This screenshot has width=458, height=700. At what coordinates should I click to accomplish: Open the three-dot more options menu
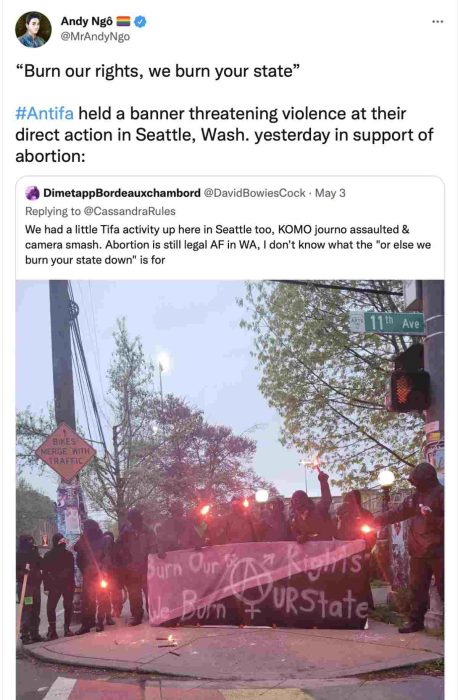(437, 21)
